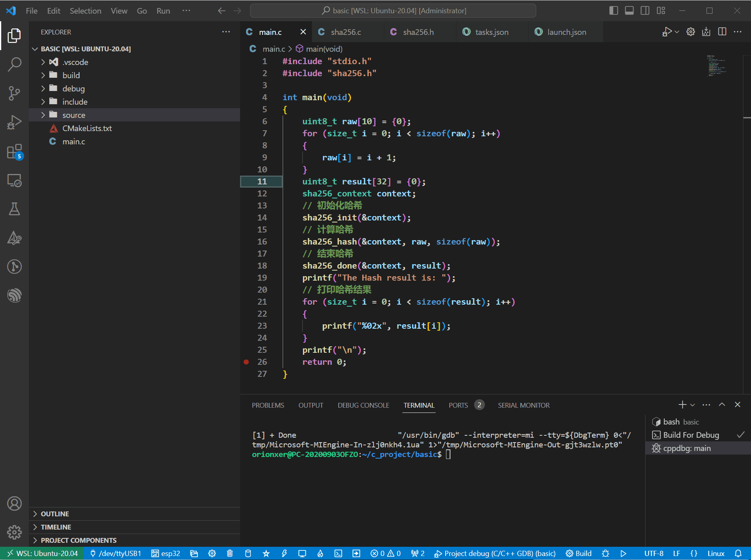This screenshot has width=751, height=560.
Task: Click the monitor device icon in the status bar
Action: pos(302,554)
